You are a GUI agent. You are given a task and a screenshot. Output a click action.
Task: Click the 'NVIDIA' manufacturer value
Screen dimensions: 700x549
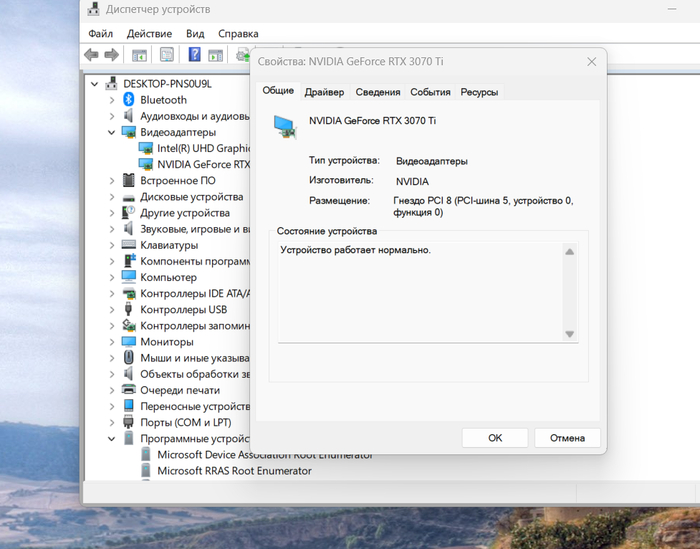tap(412, 182)
